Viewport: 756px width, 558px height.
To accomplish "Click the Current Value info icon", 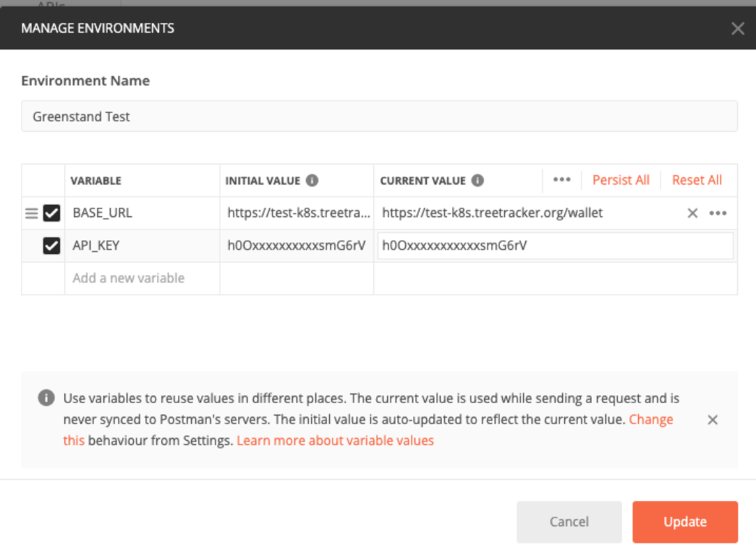I will pos(477,181).
